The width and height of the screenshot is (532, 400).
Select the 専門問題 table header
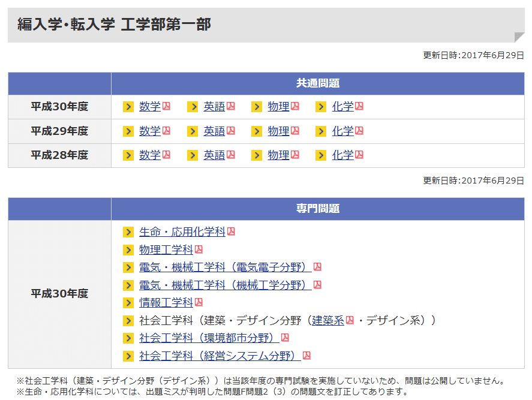click(318, 209)
